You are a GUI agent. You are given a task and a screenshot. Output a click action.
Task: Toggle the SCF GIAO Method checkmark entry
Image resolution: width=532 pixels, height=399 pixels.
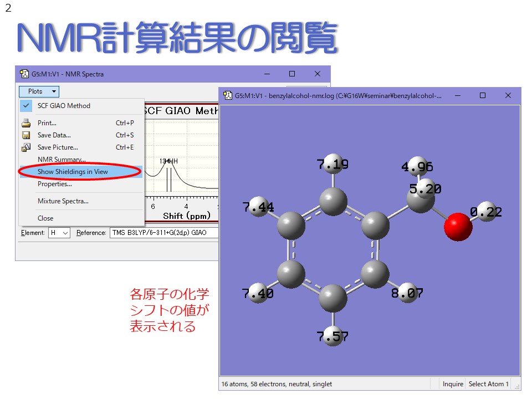(81, 106)
